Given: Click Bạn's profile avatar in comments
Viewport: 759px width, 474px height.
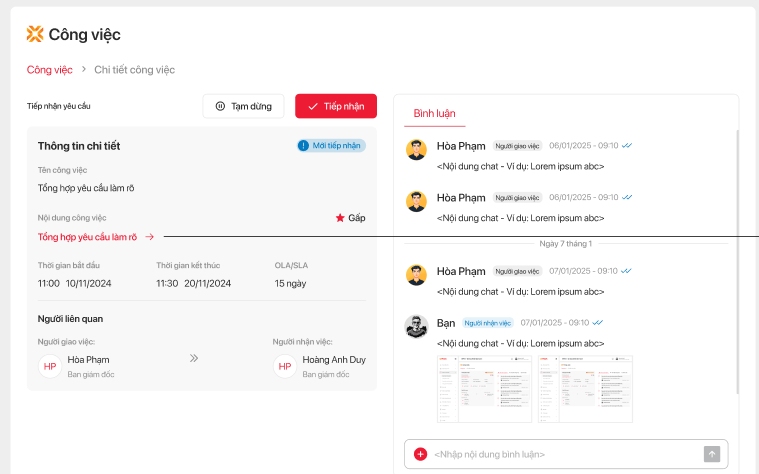Looking at the screenshot, I should 416,325.
